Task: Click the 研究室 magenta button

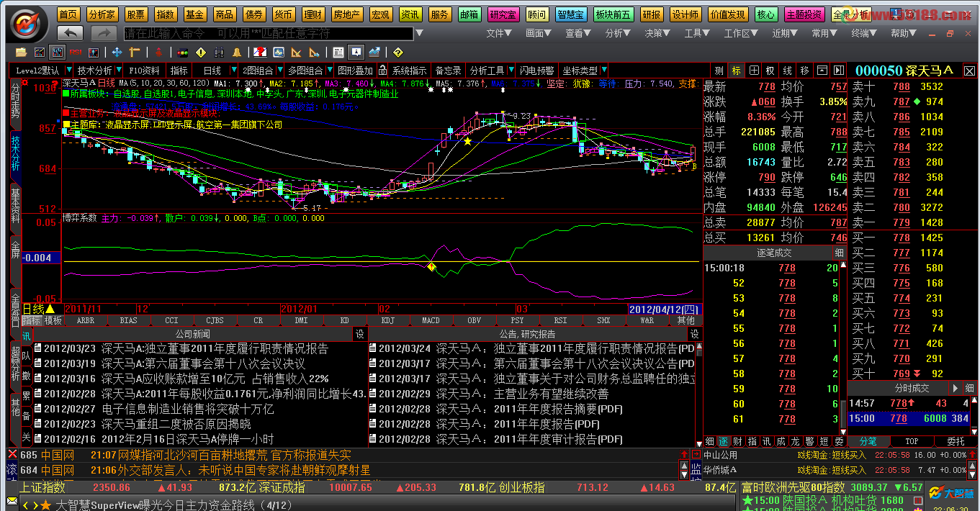Action: (x=502, y=14)
